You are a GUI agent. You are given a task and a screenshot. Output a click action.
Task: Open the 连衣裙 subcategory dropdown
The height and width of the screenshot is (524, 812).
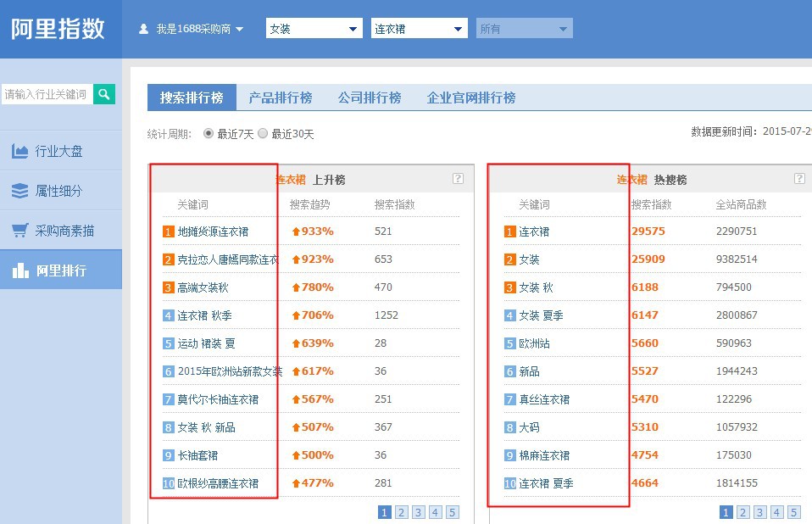419,29
